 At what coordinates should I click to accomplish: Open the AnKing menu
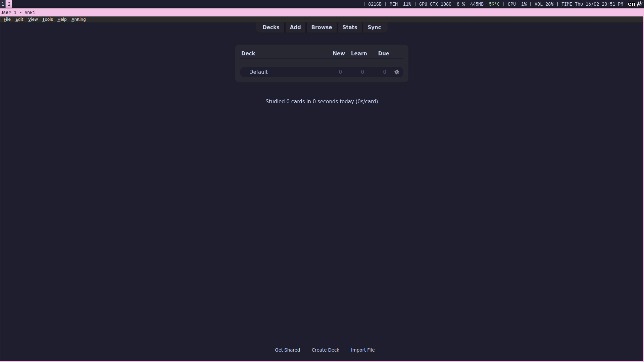[x=78, y=19]
